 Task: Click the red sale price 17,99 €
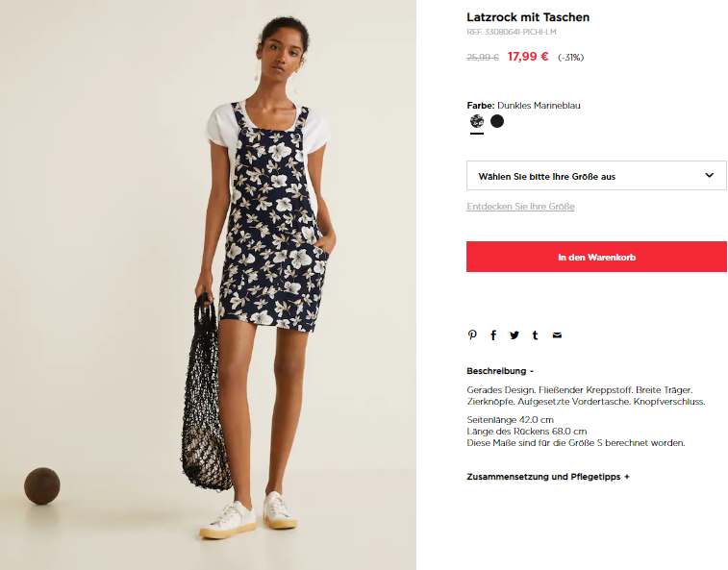click(528, 57)
